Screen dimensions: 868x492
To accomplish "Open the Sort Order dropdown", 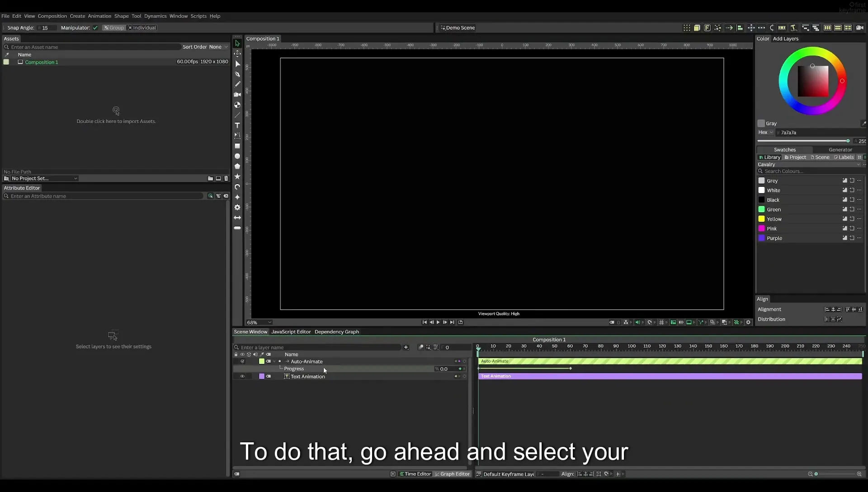I will coord(218,47).
